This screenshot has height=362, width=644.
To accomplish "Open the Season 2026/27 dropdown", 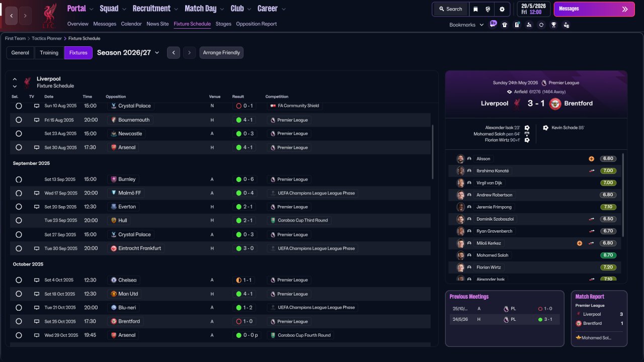I will pos(128,53).
